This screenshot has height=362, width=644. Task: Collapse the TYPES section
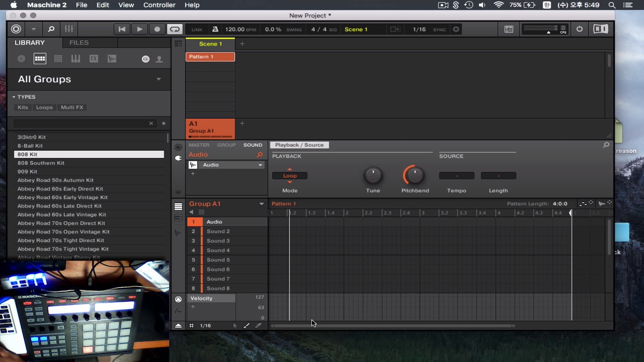[x=14, y=97]
